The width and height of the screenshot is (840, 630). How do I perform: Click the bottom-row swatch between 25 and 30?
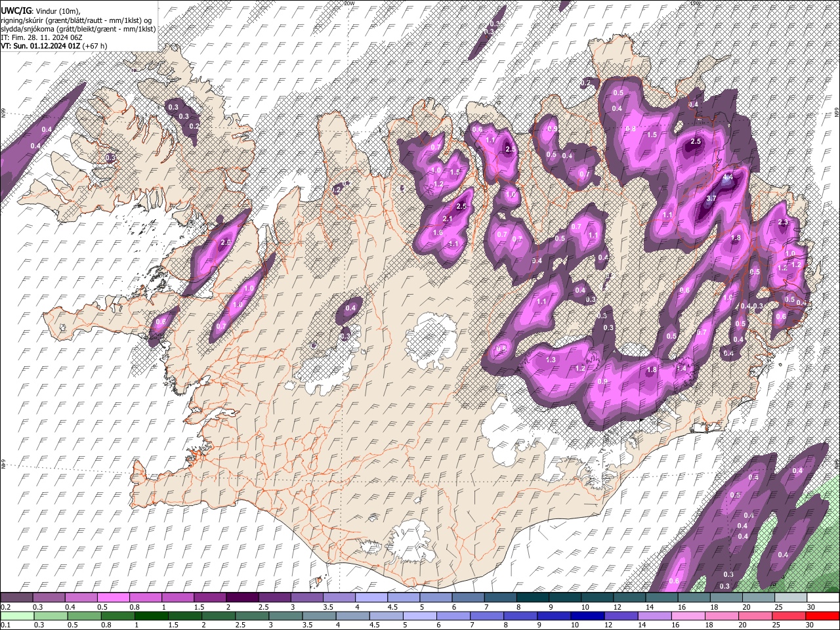tap(788, 616)
